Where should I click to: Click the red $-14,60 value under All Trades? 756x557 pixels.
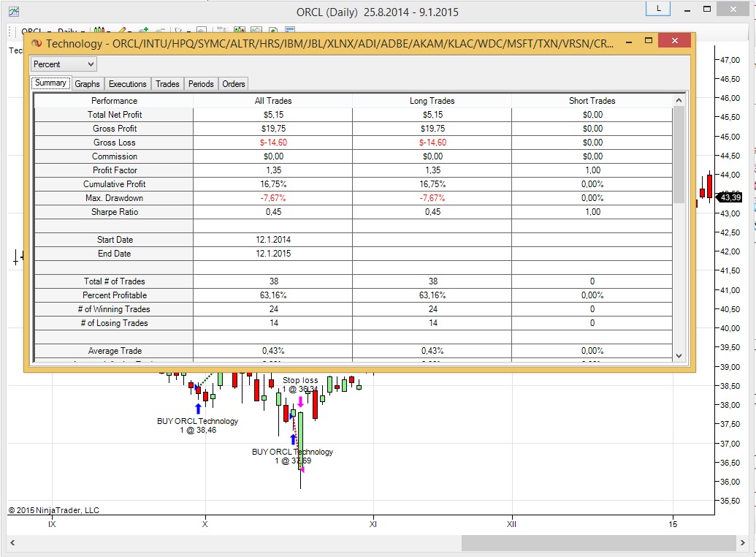(x=273, y=143)
